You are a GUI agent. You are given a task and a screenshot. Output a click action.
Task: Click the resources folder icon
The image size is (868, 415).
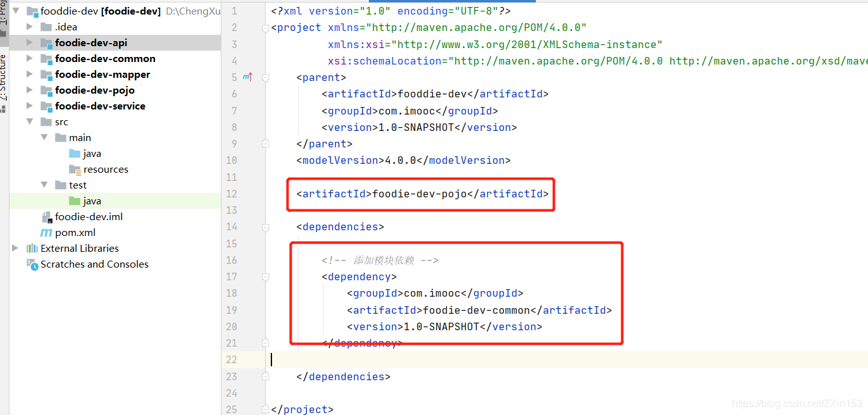[x=75, y=169]
